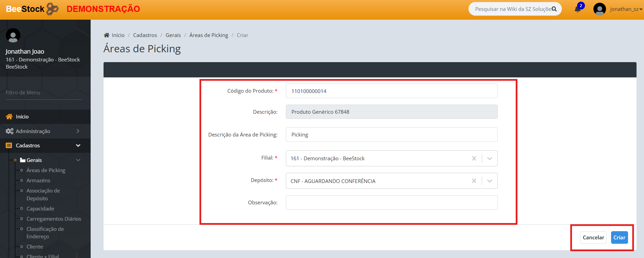Image resolution: width=644 pixels, height=258 pixels.
Task: Click the user avatar in top bar
Action: [x=600, y=9]
